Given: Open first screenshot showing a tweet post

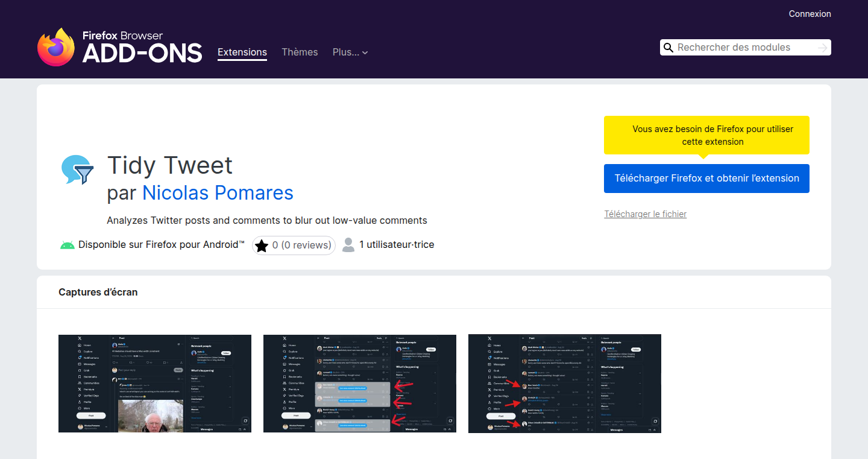Looking at the screenshot, I should [x=155, y=384].
